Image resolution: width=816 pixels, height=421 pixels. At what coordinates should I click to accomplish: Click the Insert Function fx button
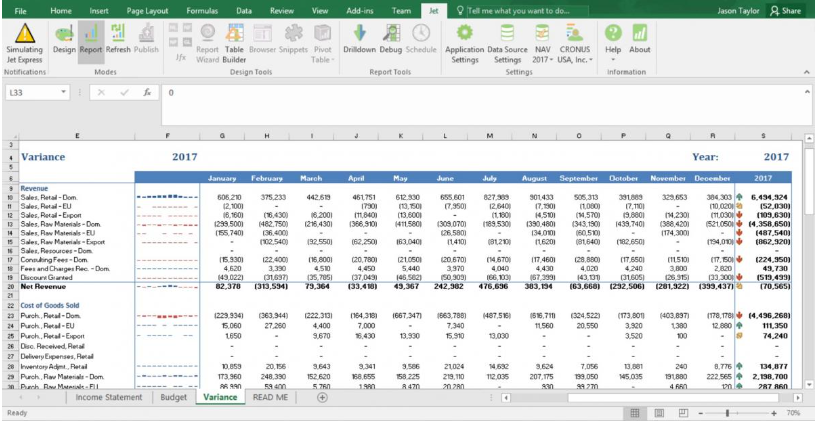pos(147,92)
